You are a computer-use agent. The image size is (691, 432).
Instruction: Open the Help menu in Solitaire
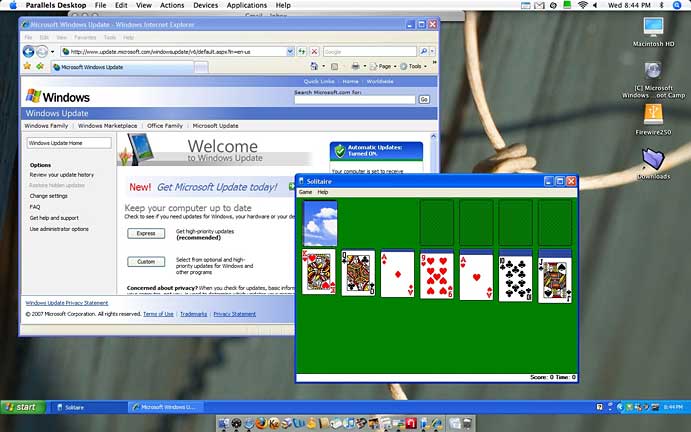(x=323, y=192)
